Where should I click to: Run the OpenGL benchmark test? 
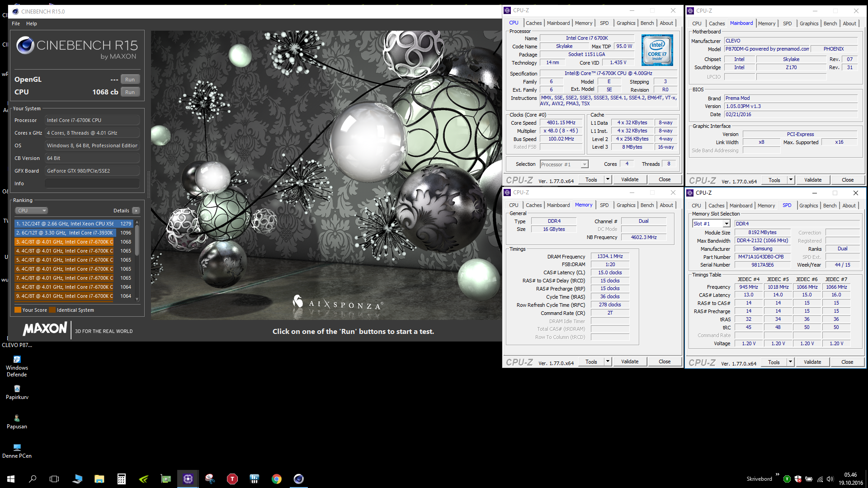click(x=130, y=80)
